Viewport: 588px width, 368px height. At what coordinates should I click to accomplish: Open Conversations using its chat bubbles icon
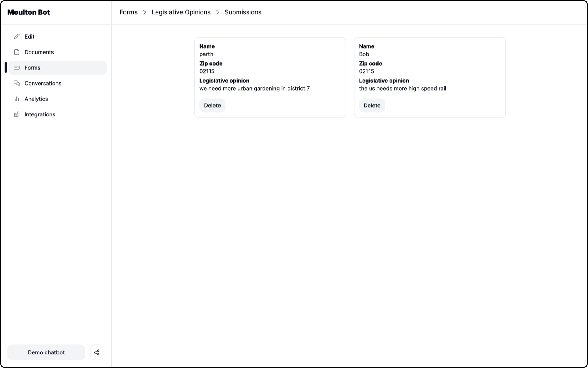[x=17, y=83]
